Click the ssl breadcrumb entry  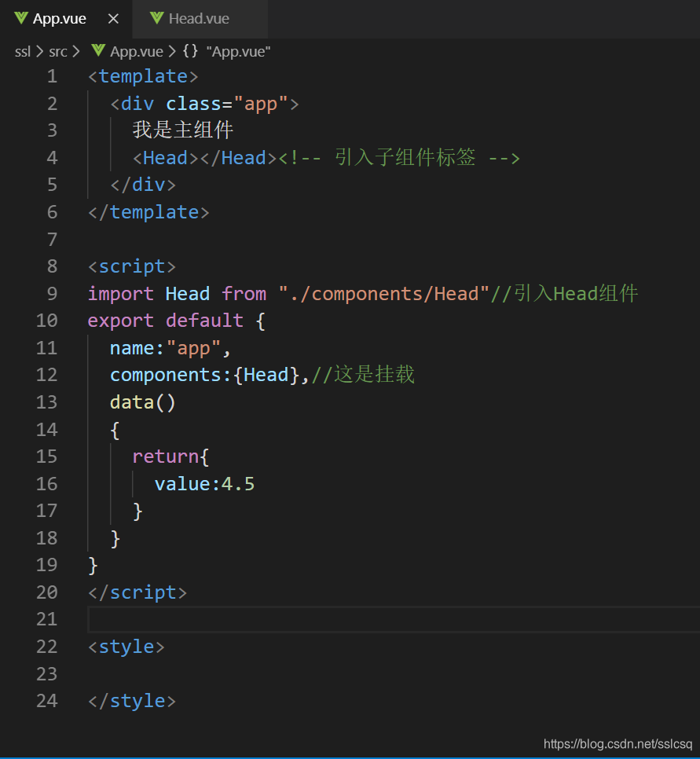point(22,51)
